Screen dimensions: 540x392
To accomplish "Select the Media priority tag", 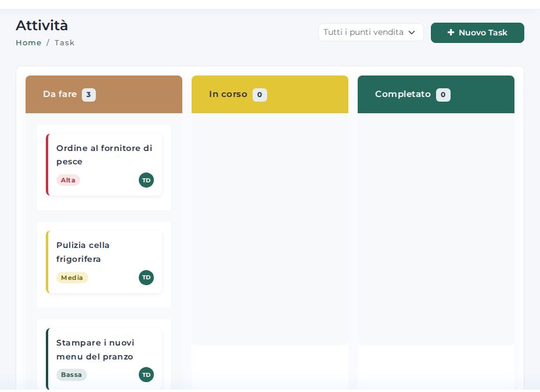I will (x=72, y=278).
